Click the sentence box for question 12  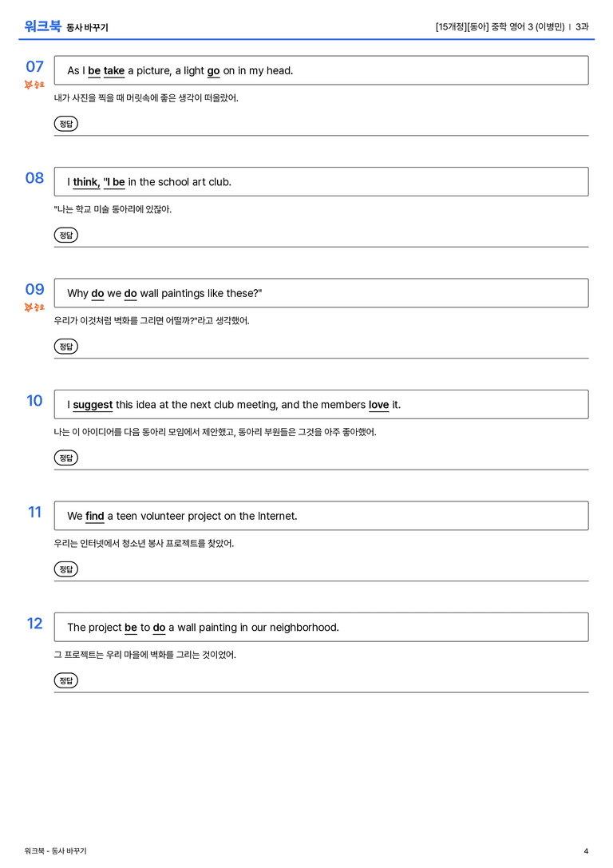(322, 627)
